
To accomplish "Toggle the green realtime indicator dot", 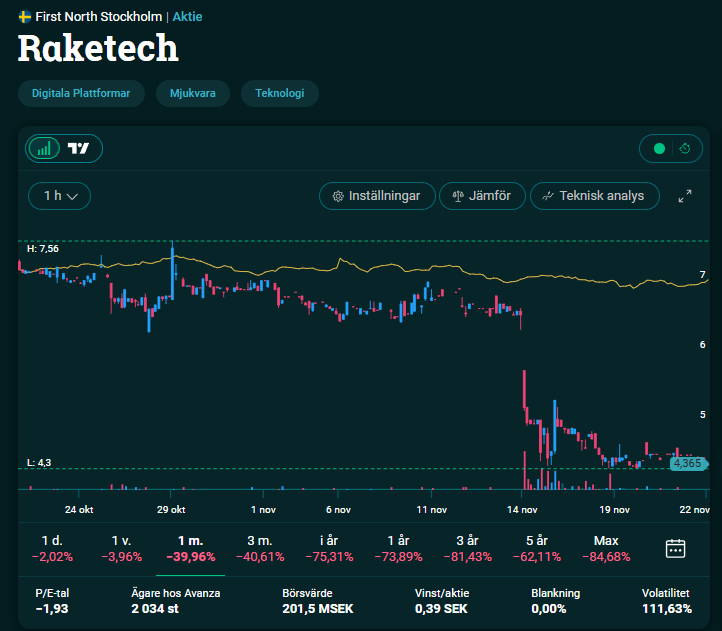I will tap(659, 148).
